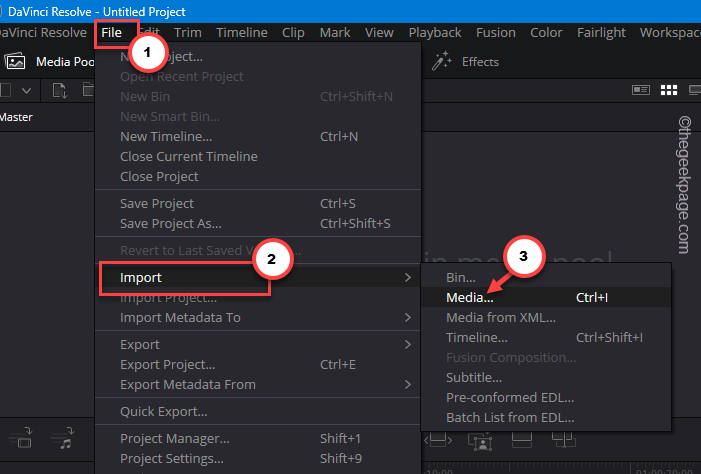The image size is (701, 474).
Task: Choose Save Project
Action: click(x=258, y=203)
